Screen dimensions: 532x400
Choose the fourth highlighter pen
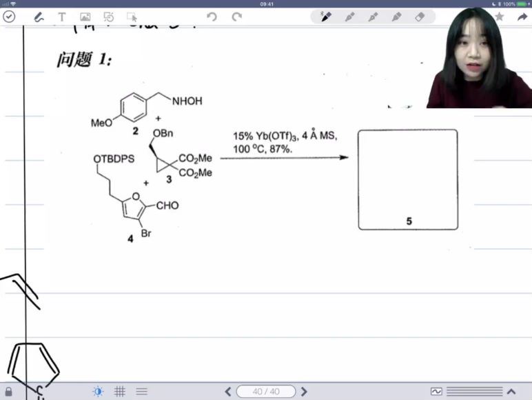pyautogui.click(x=396, y=17)
